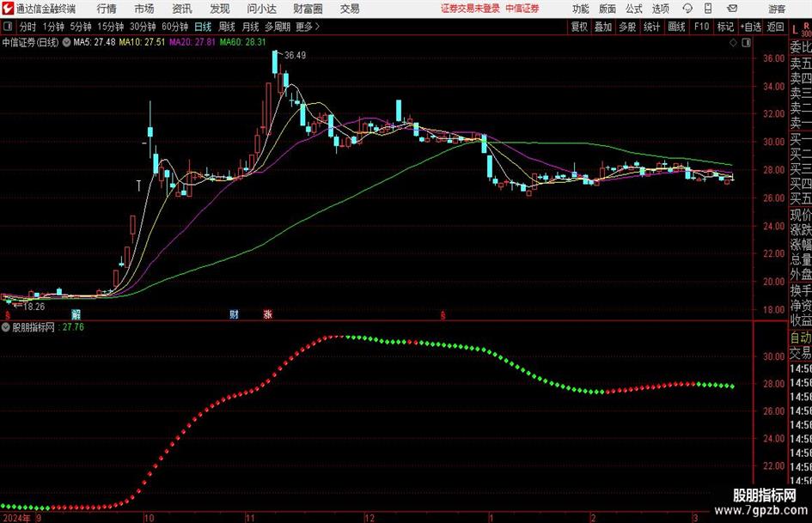Viewport: 812px width, 523px height.
Task: Click the 返回 back button
Action: 775,27
